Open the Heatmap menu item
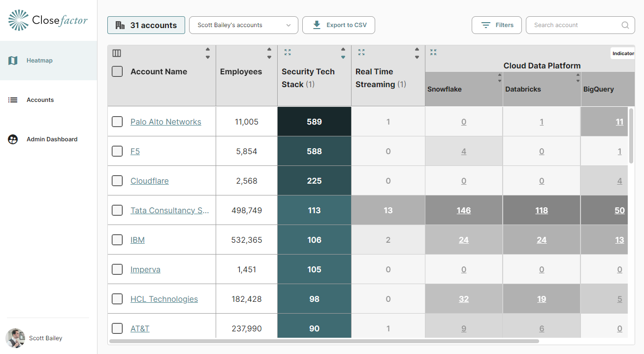644x354 pixels. point(48,61)
